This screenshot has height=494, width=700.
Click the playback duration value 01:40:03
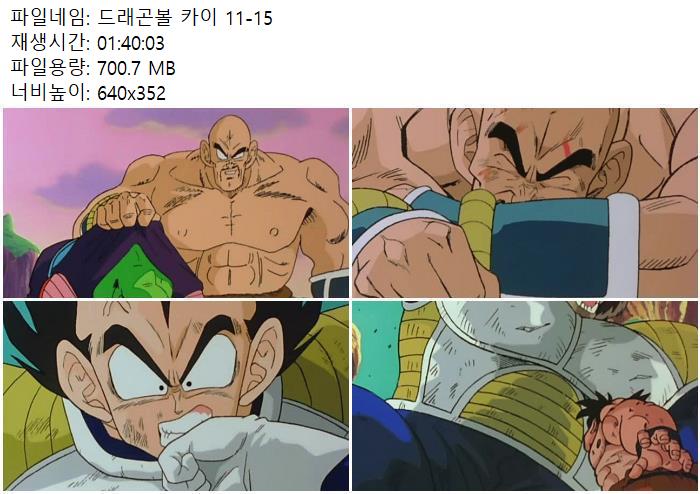[131, 43]
